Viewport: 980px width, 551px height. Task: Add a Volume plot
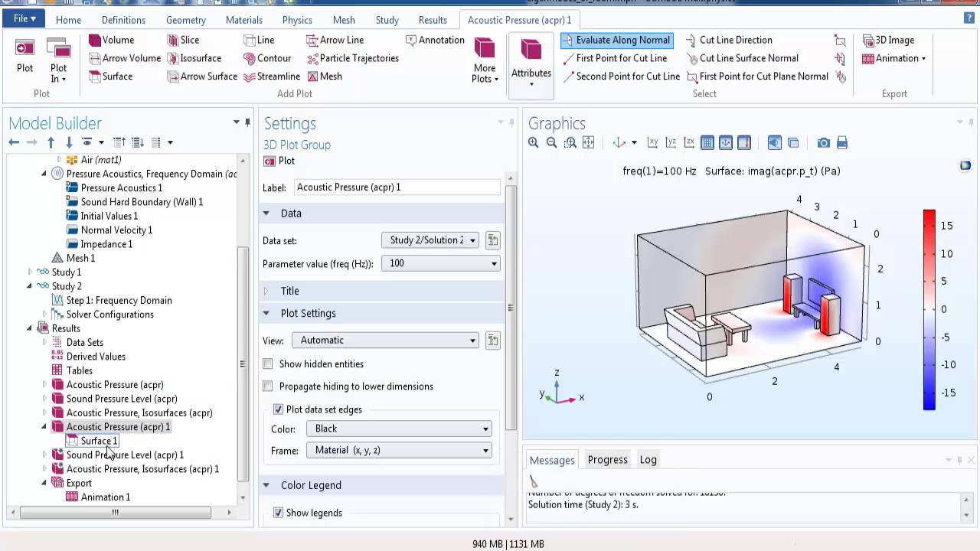[x=111, y=40]
